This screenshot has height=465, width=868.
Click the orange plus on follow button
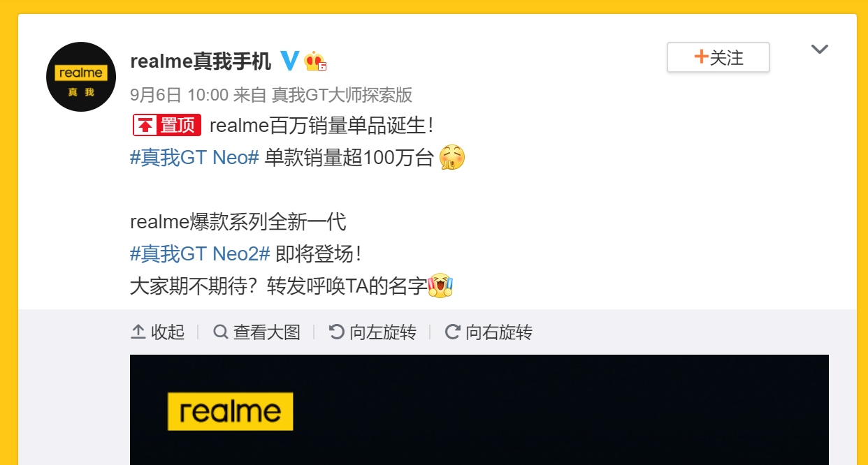pyautogui.click(x=701, y=57)
